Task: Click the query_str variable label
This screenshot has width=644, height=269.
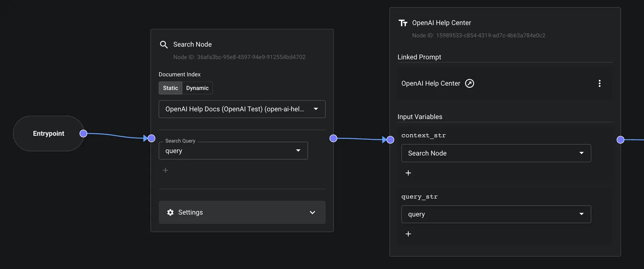Action: [x=419, y=197]
